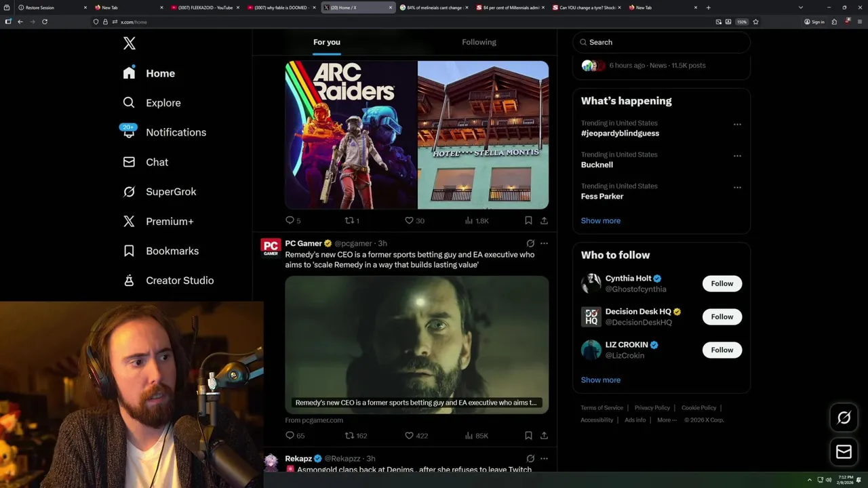Viewport: 868px width, 488px height.
Task: Open Bookmarks in the sidebar
Action: tap(161, 251)
